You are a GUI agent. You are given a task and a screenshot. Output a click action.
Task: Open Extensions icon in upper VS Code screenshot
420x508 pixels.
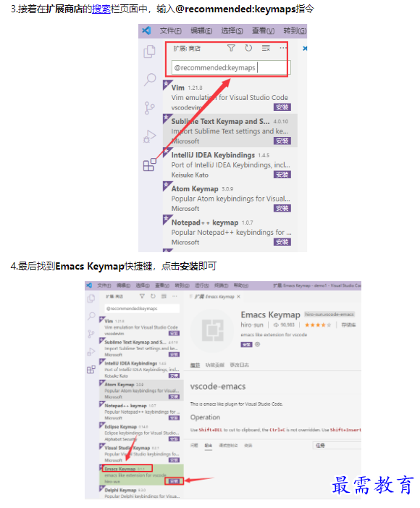[x=149, y=165]
